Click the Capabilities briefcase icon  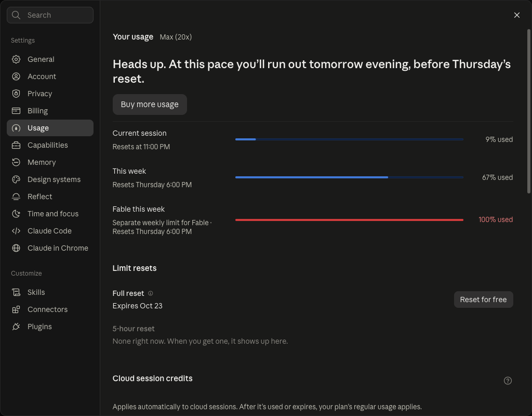(x=16, y=145)
